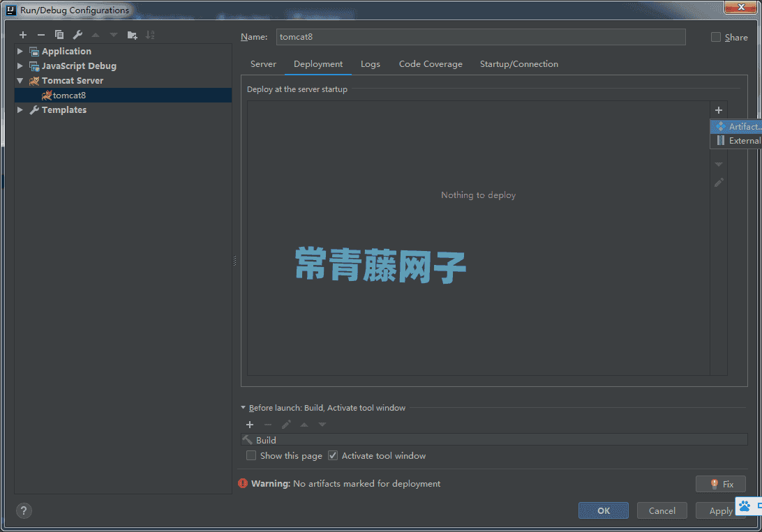Click the Application type icon
Image resolution: width=762 pixels, height=532 pixels.
tap(34, 52)
